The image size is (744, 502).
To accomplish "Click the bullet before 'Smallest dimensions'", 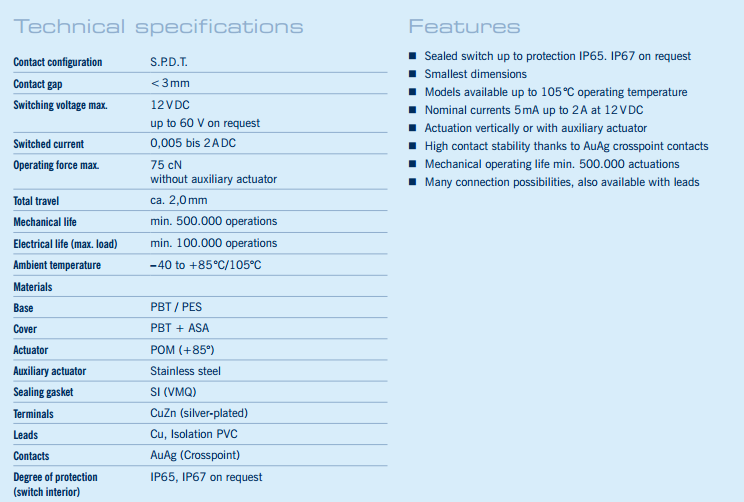I will pyautogui.click(x=412, y=74).
